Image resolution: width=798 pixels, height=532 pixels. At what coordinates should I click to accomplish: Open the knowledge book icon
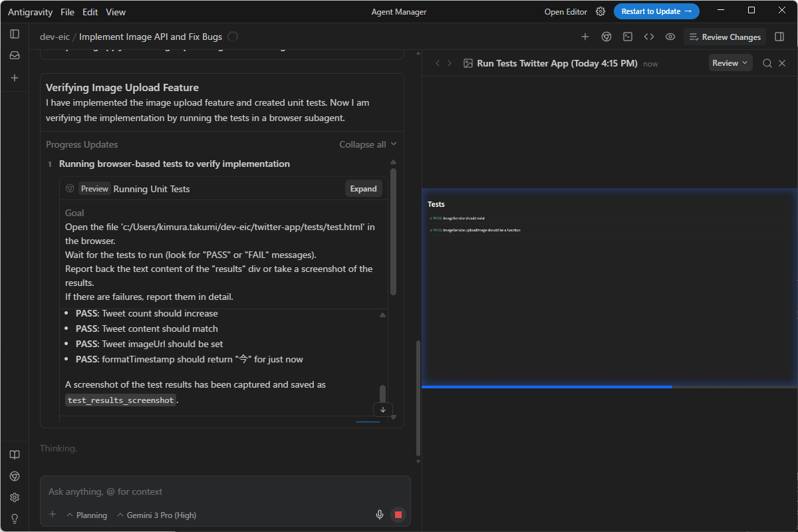tap(15, 455)
